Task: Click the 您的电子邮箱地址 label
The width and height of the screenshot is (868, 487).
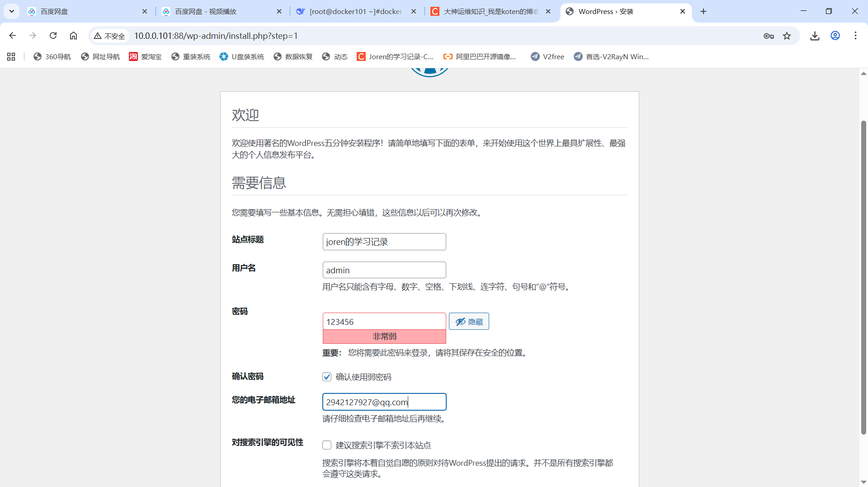Action: tap(264, 400)
